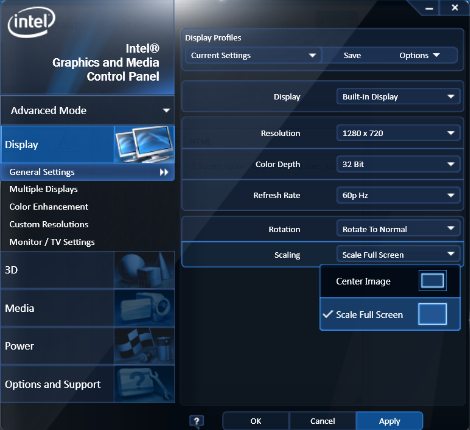This screenshot has width=470, height=430.
Task: Open the 60p Hz refresh rate dropdown
Action: [398, 195]
